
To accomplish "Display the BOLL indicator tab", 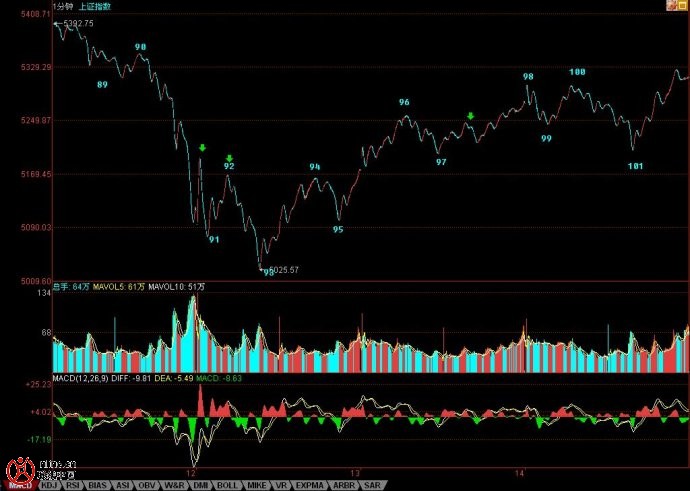I will click(227, 485).
